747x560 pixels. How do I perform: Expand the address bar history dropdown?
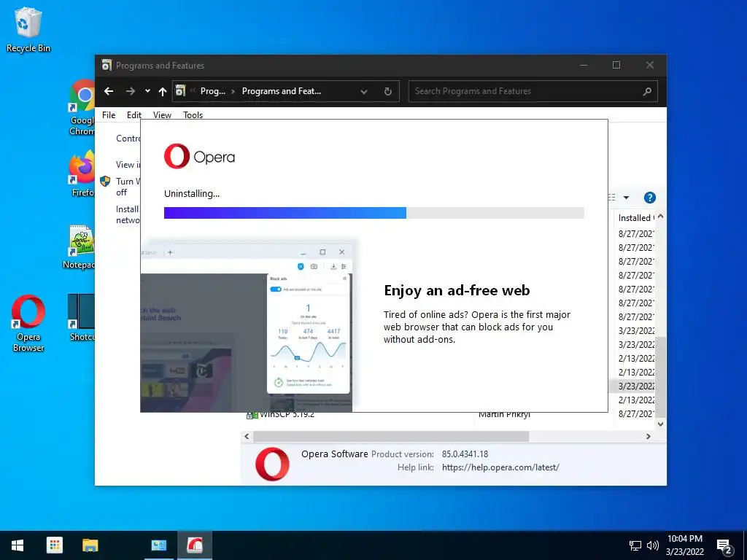[363, 91]
